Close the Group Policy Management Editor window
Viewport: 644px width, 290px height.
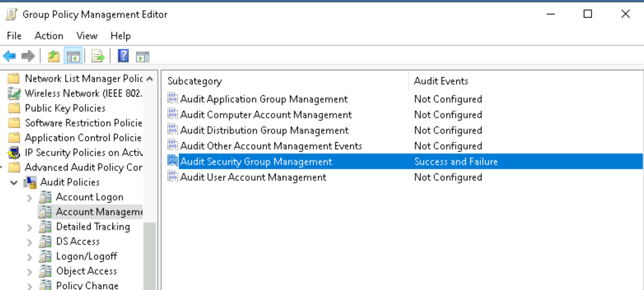pyautogui.click(x=625, y=14)
